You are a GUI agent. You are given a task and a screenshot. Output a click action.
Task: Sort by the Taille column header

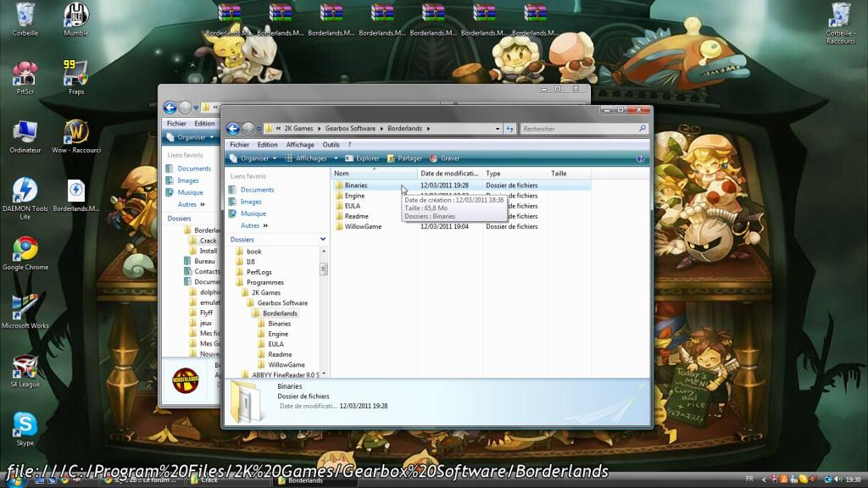coord(569,173)
